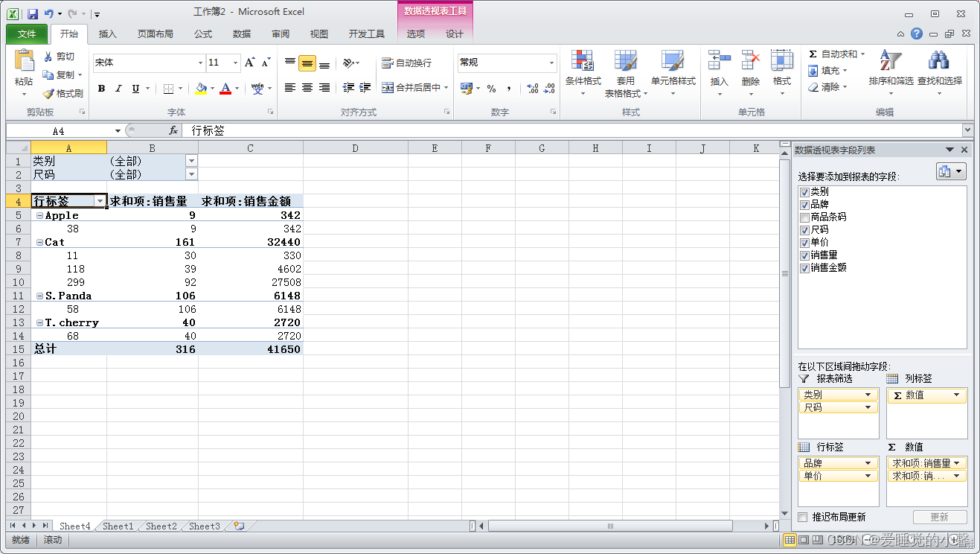Increase font size with large A icon
The width and height of the screenshot is (980, 554).
coord(250,63)
